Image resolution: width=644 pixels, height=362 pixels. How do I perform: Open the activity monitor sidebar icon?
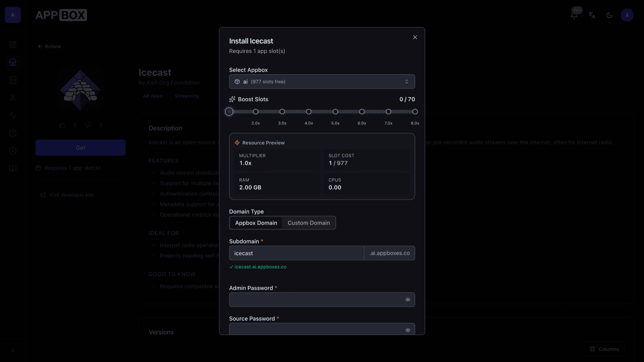tap(13, 115)
